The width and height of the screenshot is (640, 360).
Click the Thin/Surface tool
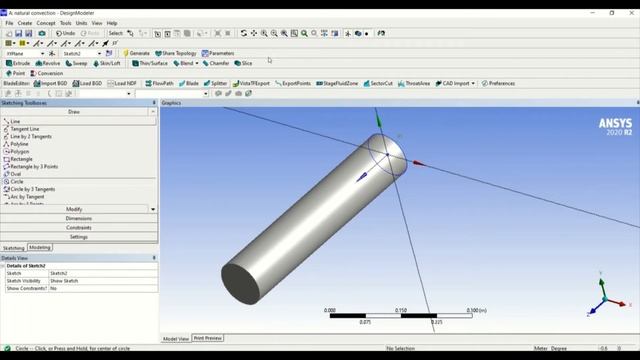point(150,63)
